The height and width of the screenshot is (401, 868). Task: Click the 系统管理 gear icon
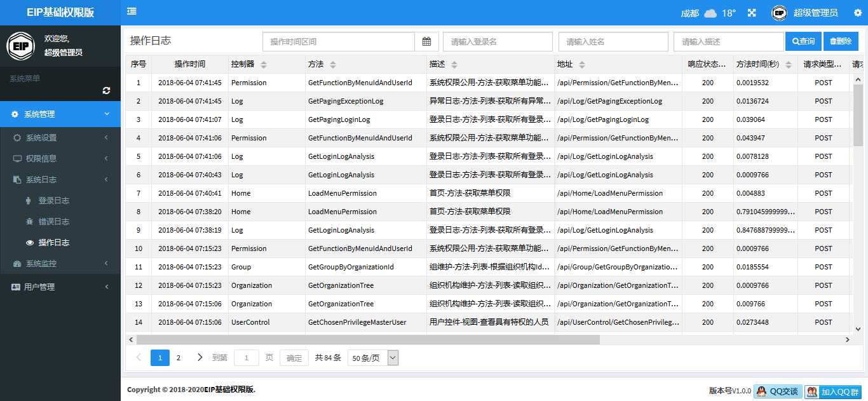[15, 114]
